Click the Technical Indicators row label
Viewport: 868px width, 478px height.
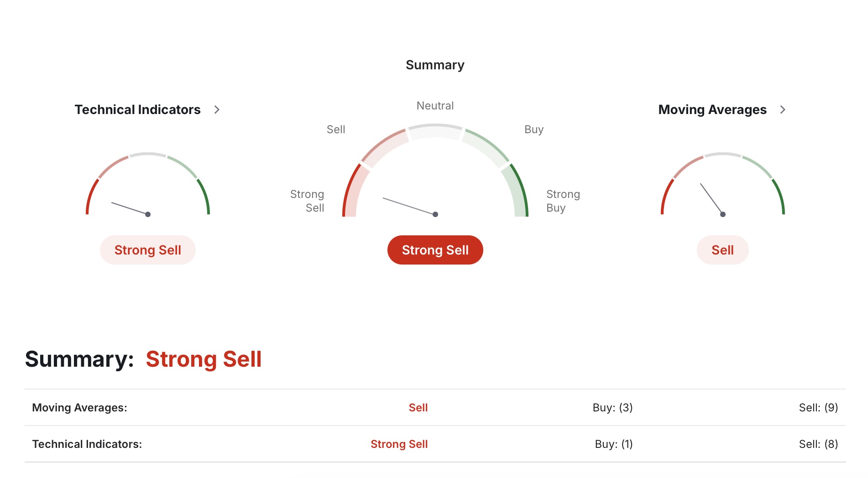[87, 444]
